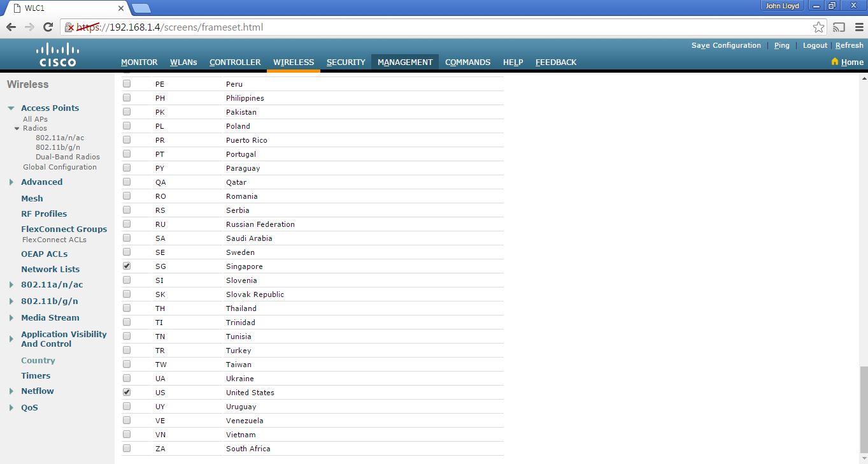Select the South Africa checkbox

[127, 448]
